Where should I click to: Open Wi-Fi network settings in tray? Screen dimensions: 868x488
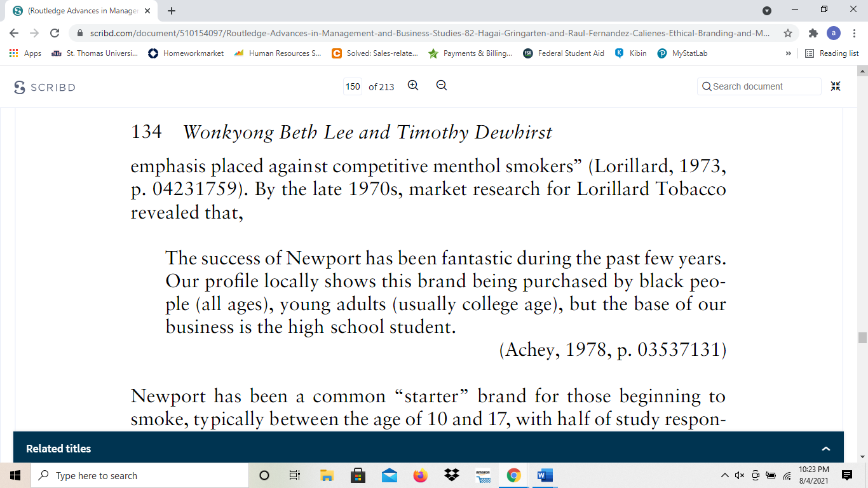pyautogui.click(x=787, y=475)
